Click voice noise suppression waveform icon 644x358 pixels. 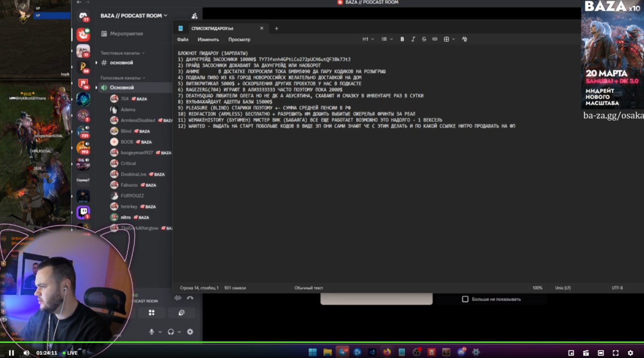178,298
